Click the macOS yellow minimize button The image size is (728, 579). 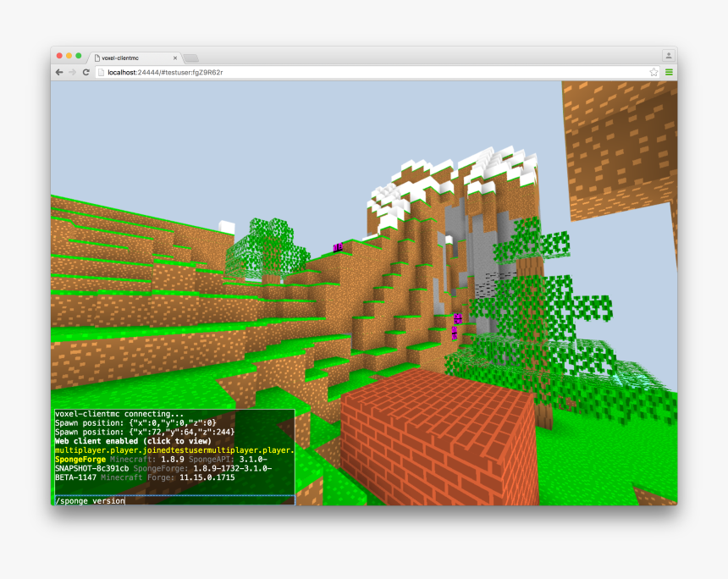pos(69,56)
